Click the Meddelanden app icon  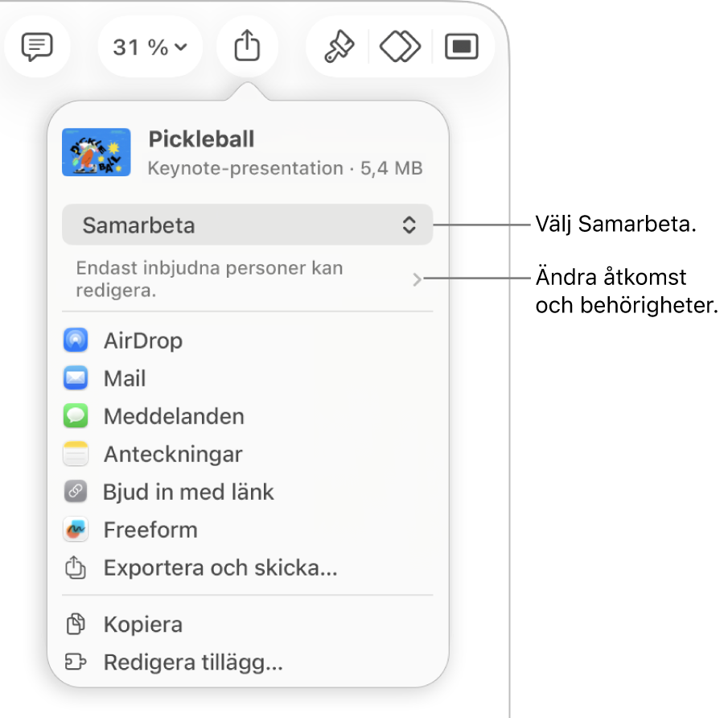[76, 415]
